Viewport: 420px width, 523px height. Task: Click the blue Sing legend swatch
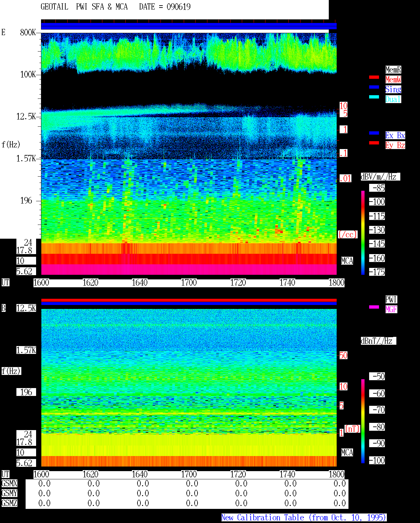click(x=374, y=87)
